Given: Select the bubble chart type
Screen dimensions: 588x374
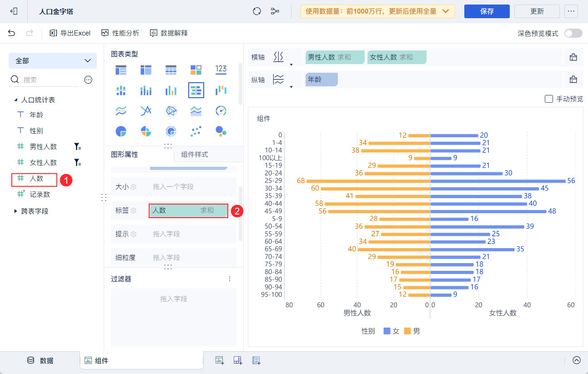Looking at the screenshot, I should click(221, 131).
